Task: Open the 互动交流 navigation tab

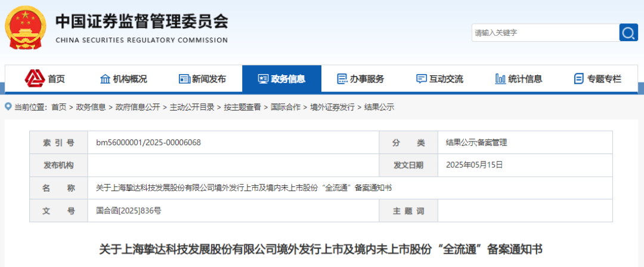Action: (x=439, y=79)
